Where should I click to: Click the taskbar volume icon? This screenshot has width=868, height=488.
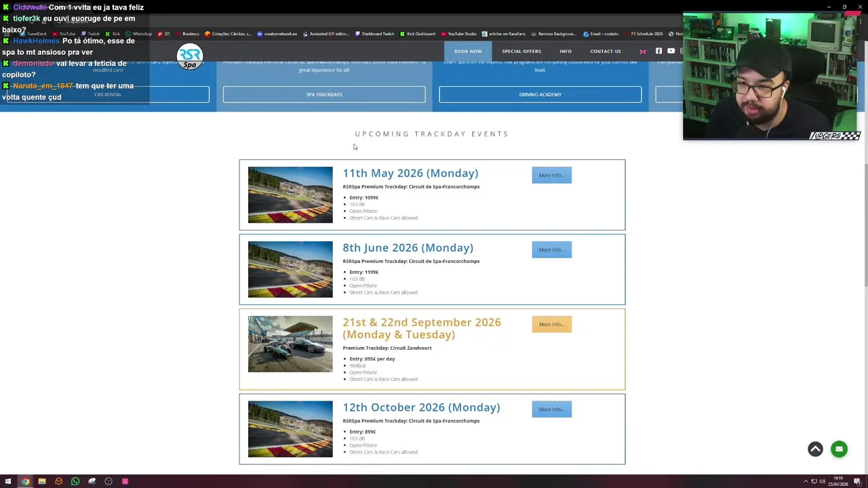pos(823,481)
